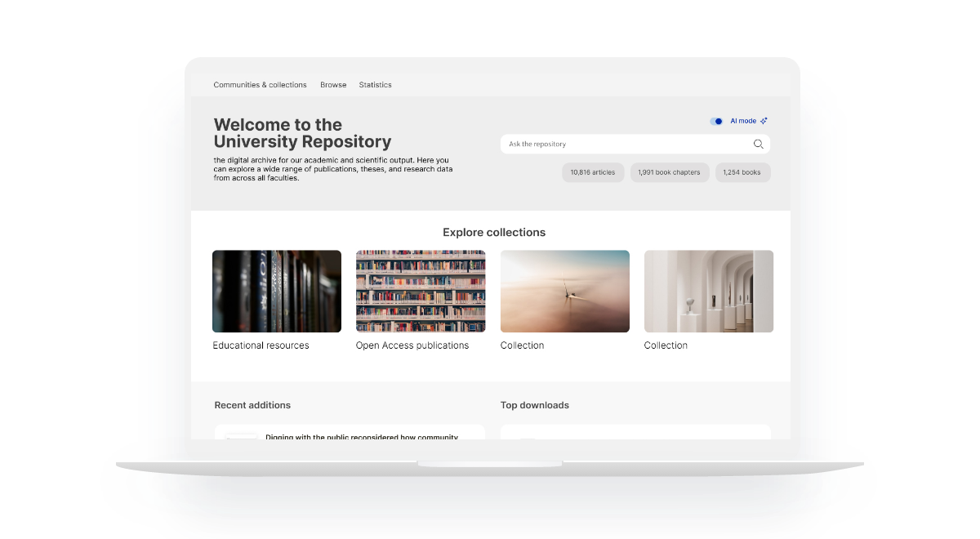The image size is (980, 539).
Task: Open the Statistics page
Action: tap(375, 85)
